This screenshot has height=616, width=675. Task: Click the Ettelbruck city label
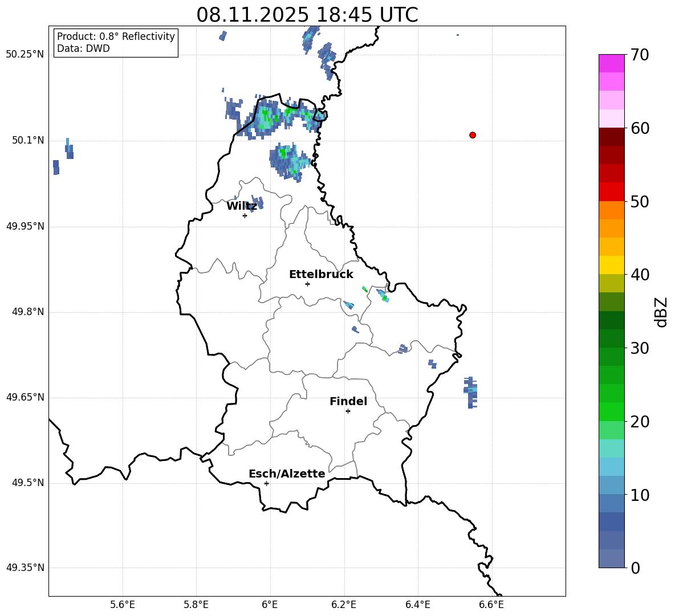click(321, 275)
